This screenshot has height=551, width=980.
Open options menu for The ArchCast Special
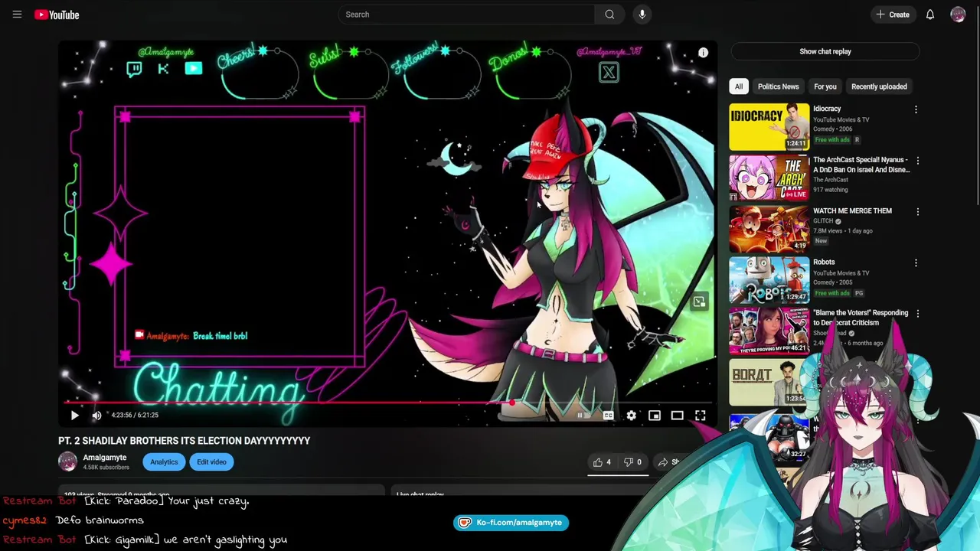[917, 161]
